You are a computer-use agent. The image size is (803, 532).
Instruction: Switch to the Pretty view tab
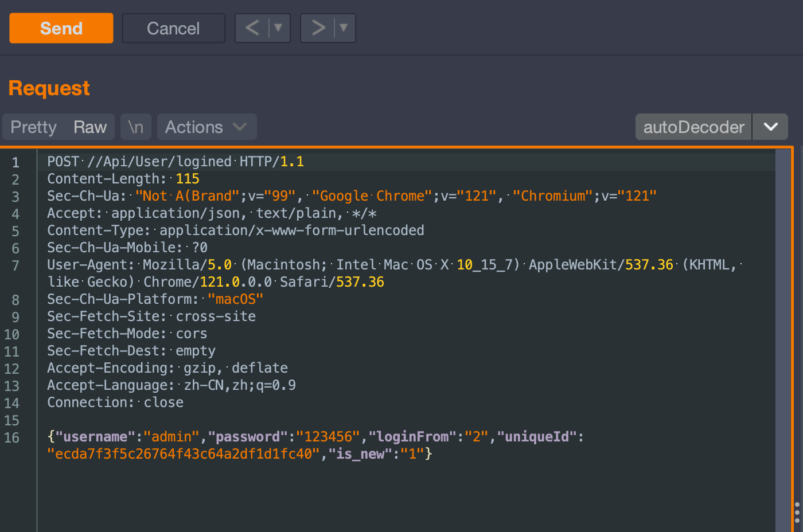click(34, 127)
